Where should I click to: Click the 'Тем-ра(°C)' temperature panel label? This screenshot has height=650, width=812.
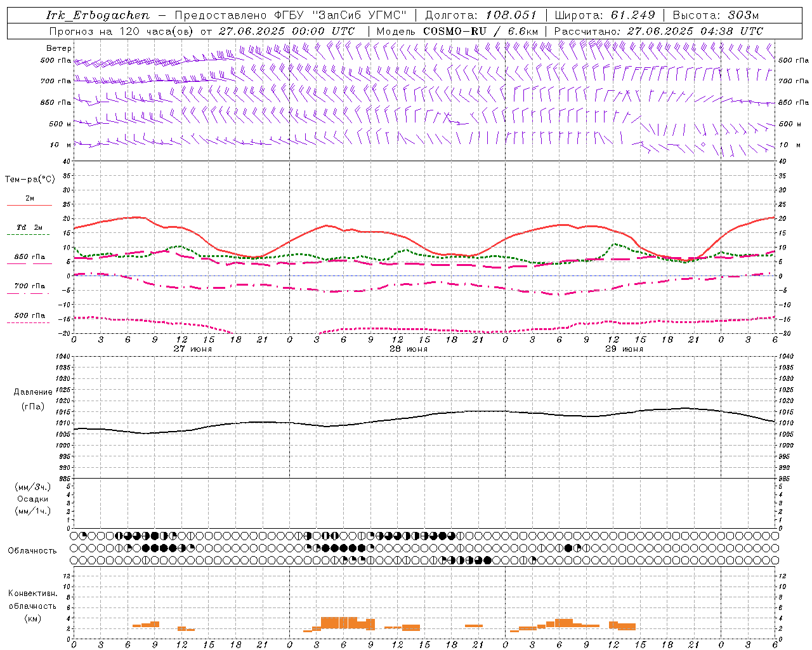point(30,180)
